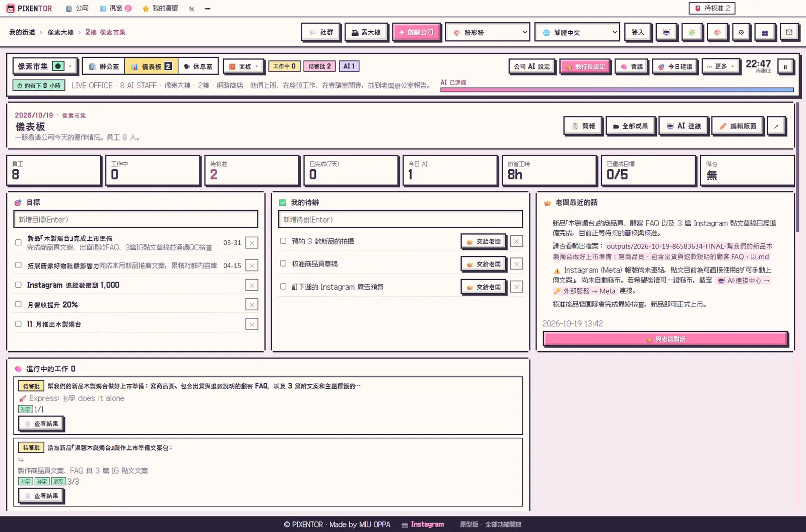
Task: Open the envelope mail icon
Action: tap(789, 32)
